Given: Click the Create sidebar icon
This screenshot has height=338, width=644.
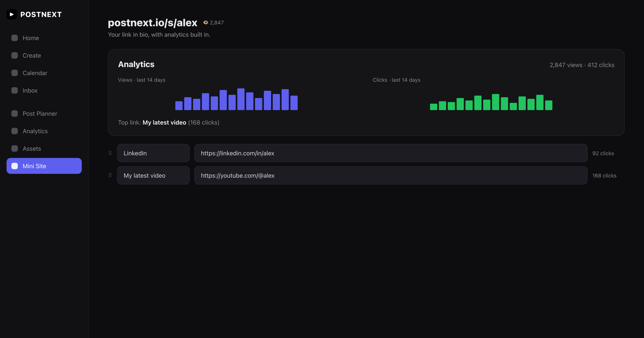Looking at the screenshot, I should pos(14,56).
